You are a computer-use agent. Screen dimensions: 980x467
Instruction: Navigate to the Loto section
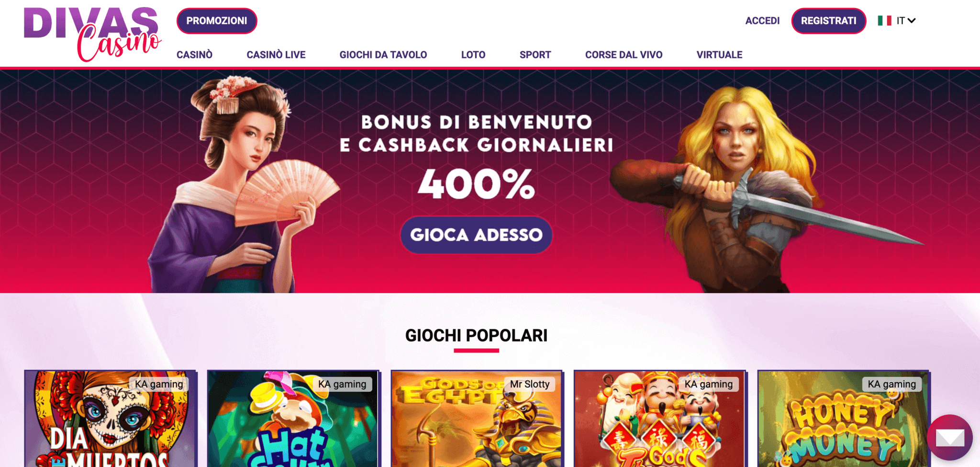point(473,55)
